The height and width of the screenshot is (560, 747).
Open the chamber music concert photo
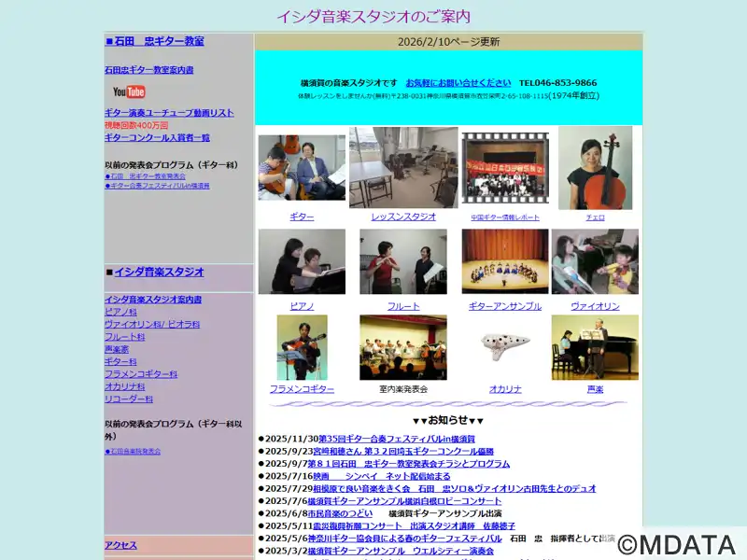(403, 347)
